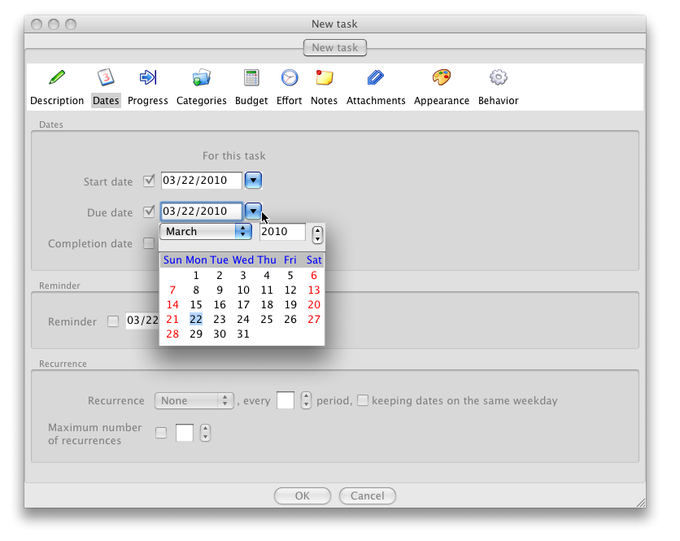The height and width of the screenshot is (541, 680).
Task: Switch to the Categories tab label
Action: pyautogui.click(x=201, y=101)
